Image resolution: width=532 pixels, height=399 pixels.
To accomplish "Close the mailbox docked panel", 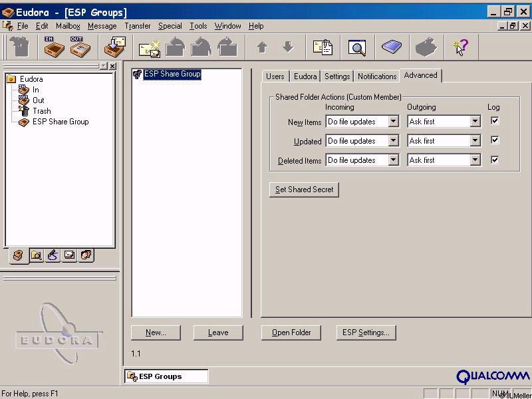I will point(112,66).
